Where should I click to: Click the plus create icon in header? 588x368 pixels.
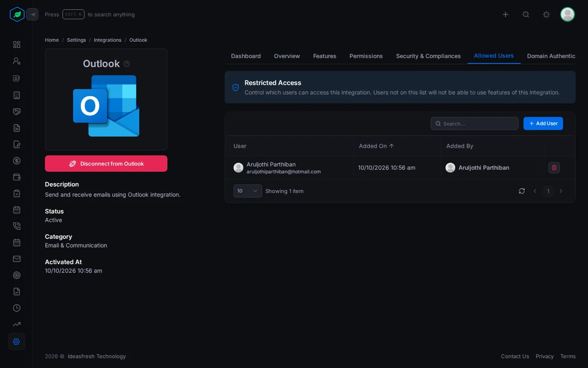click(506, 15)
